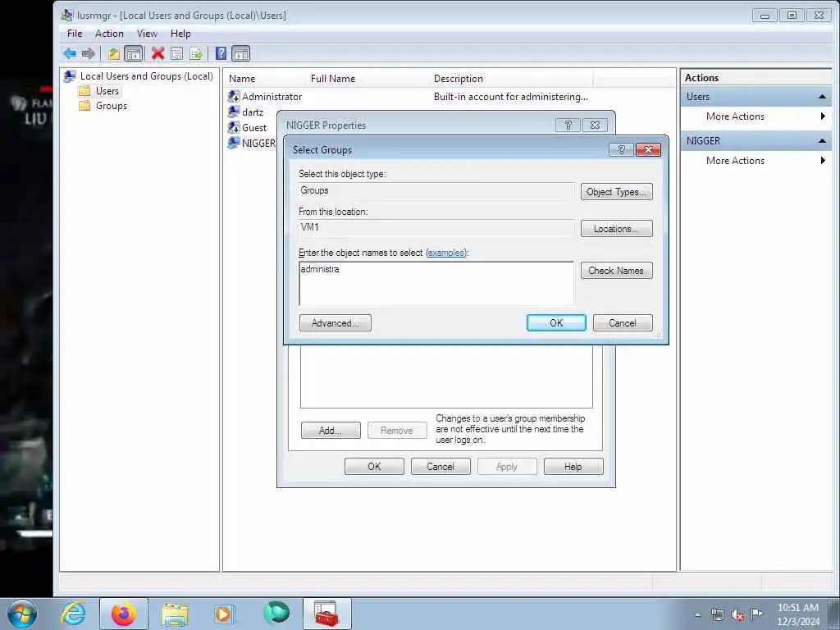This screenshot has width=840, height=630.
Task: Click the blue Help question mark toolbar icon
Action: point(221,53)
